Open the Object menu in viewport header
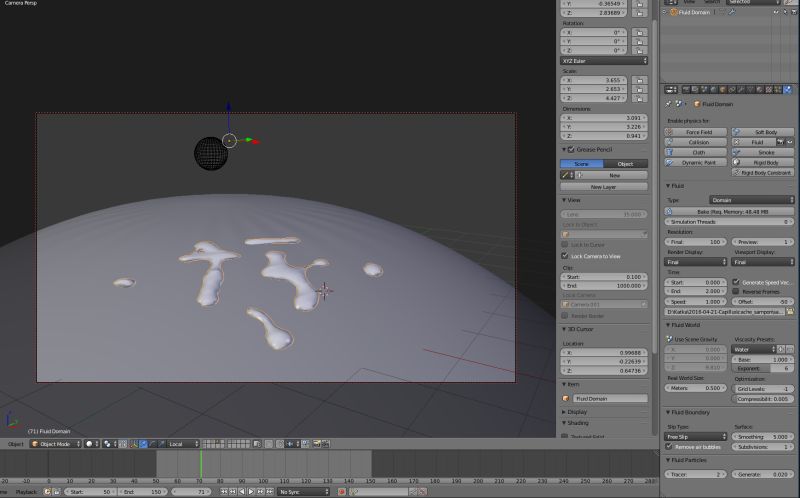Image resolution: width=800 pixels, height=498 pixels. point(15,444)
